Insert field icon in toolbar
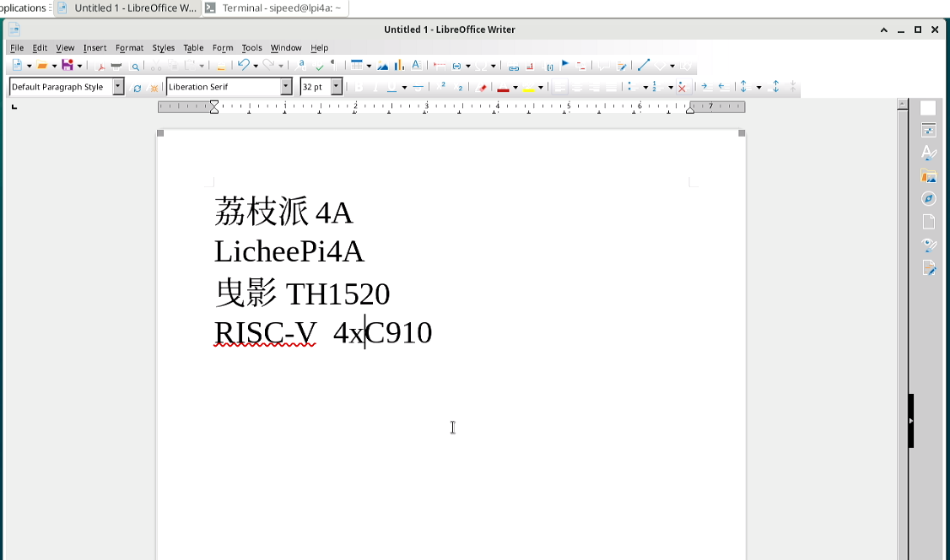Viewport: 950px width, 560px height. tap(456, 66)
